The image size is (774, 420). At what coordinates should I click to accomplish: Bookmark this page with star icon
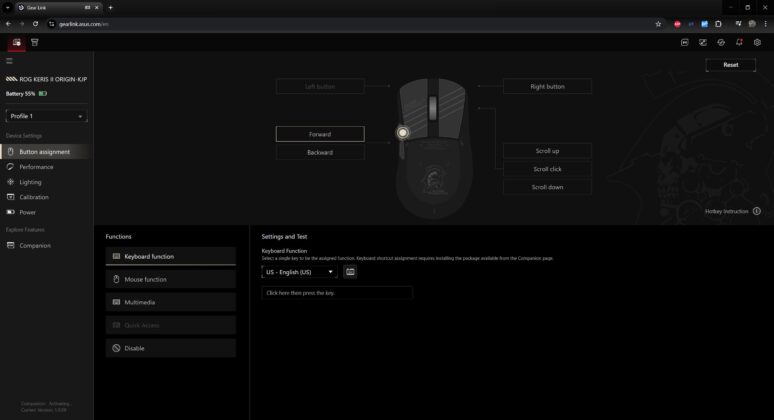coord(658,24)
